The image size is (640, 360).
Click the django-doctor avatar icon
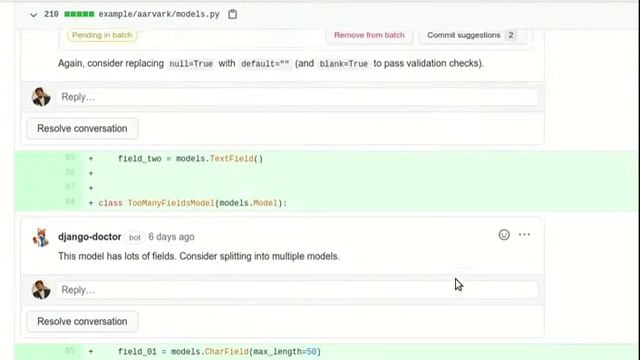pos(41,238)
